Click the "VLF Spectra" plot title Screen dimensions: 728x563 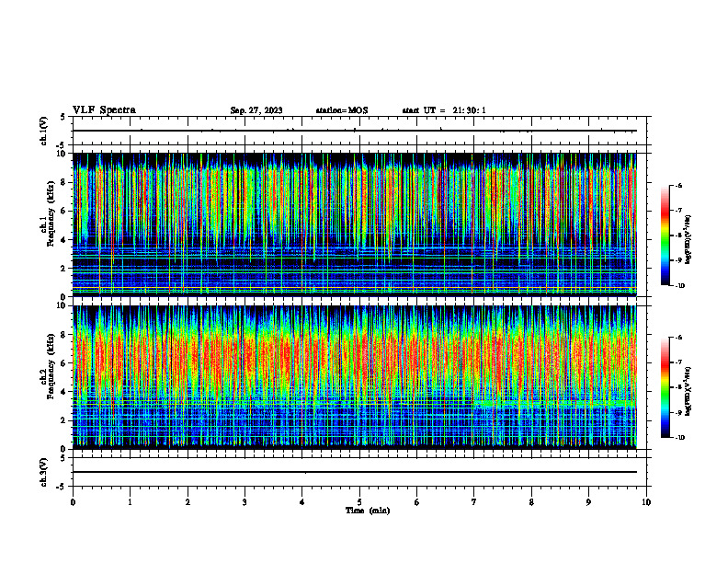(x=104, y=110)
